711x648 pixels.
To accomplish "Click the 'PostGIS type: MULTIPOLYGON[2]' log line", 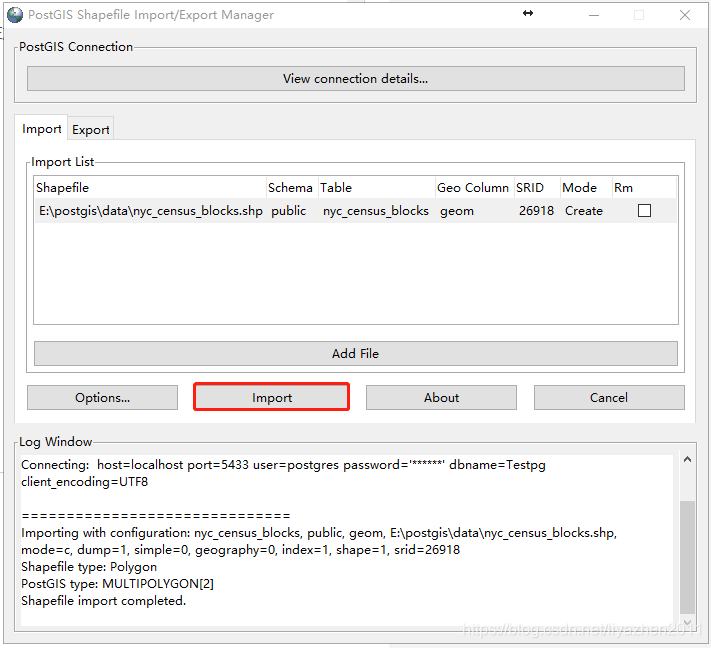I will [117, 583].
